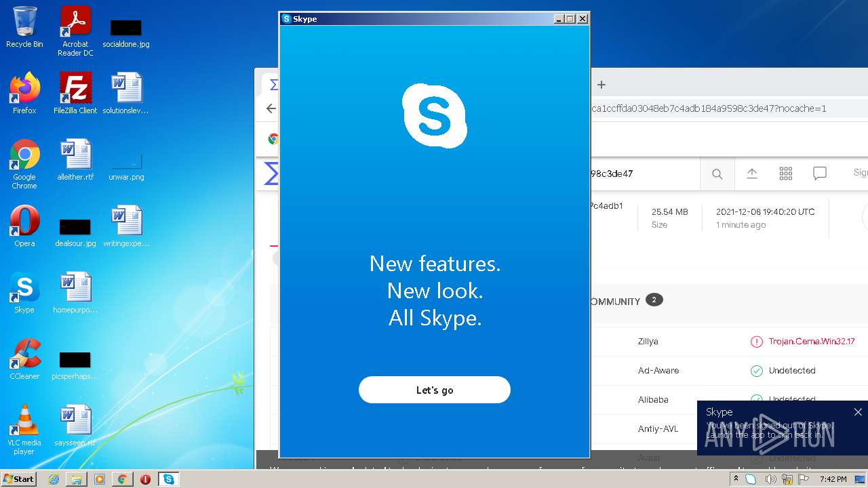The image size is (868, 488).
Task: Launch Acrobat Reader DC shortcut
Action: (x=75, y=30)
